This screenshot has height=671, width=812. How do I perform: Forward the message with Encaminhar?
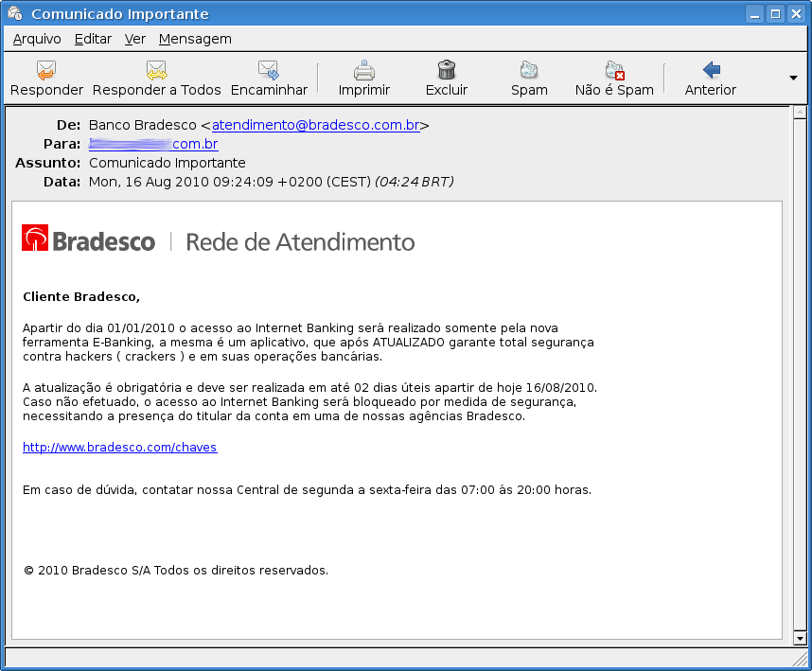[x=269, y=79]
